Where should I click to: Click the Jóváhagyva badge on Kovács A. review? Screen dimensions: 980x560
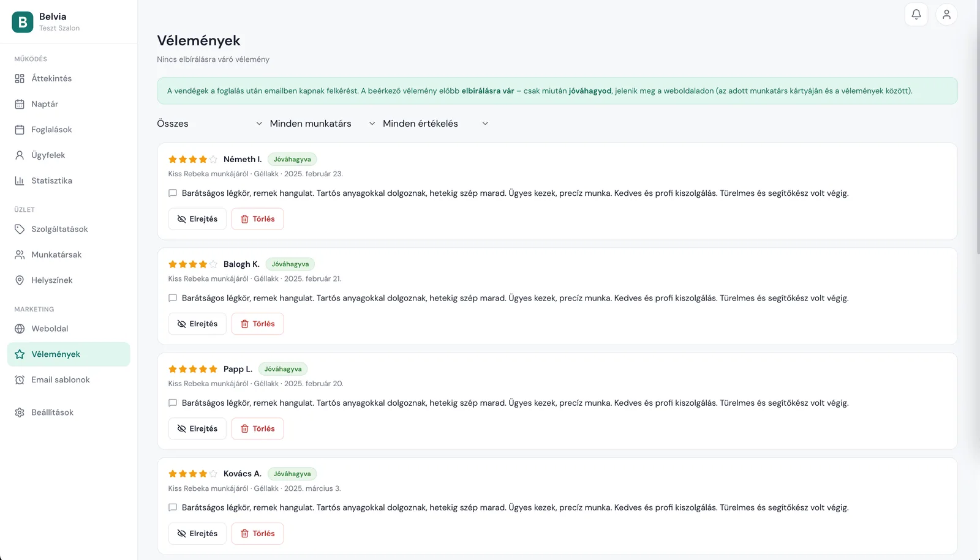[292, 474]
